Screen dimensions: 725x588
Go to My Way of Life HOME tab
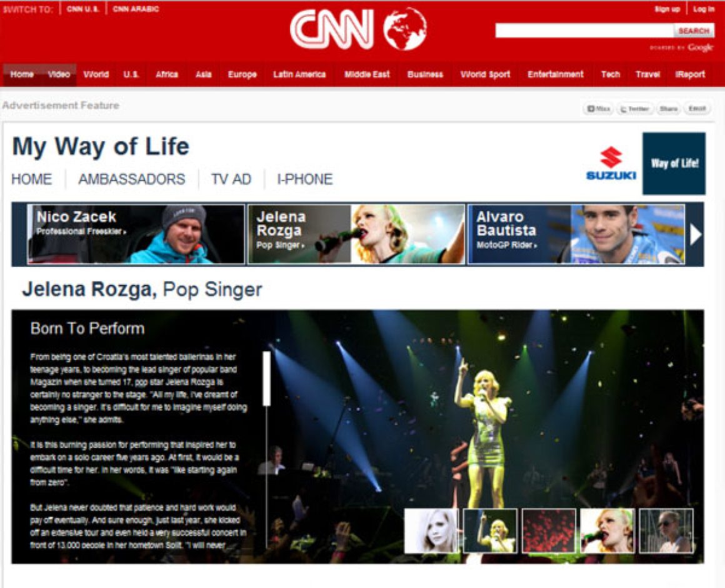click(x=31, y=179)
